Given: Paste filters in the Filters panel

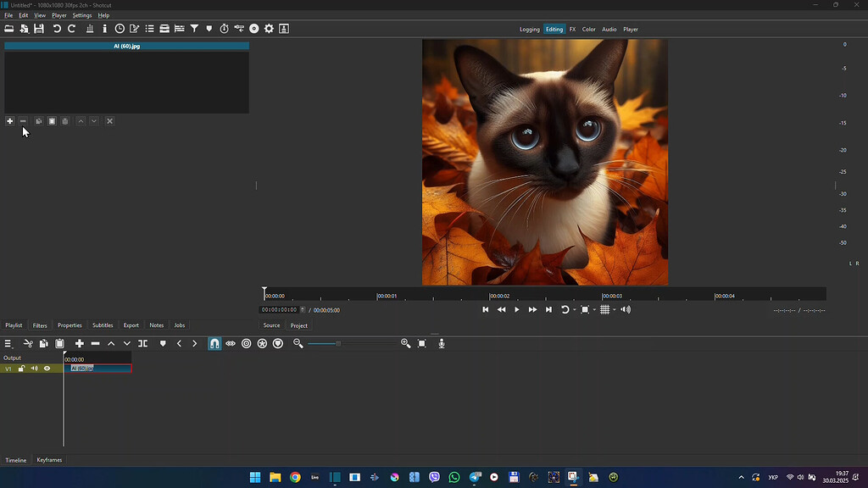Looking at the screenshot, I should click(x=52, y=121).
